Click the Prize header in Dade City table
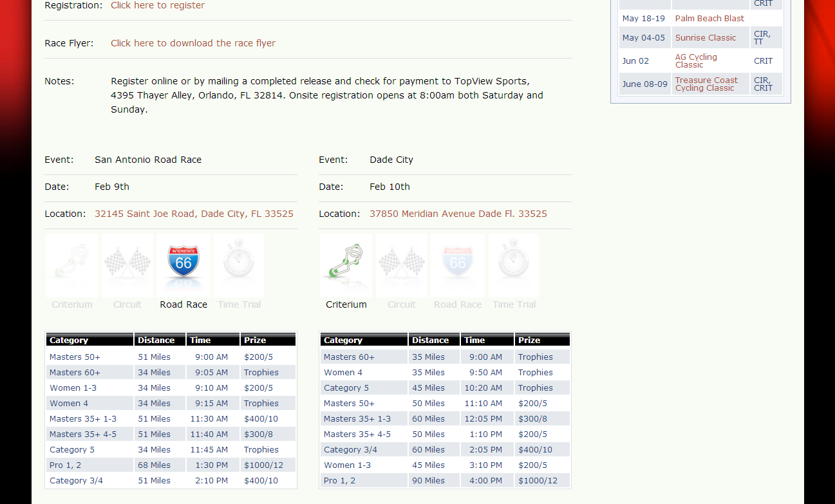Image resolution: width=835 pixels, height=504 pixels. coord(529,340)
